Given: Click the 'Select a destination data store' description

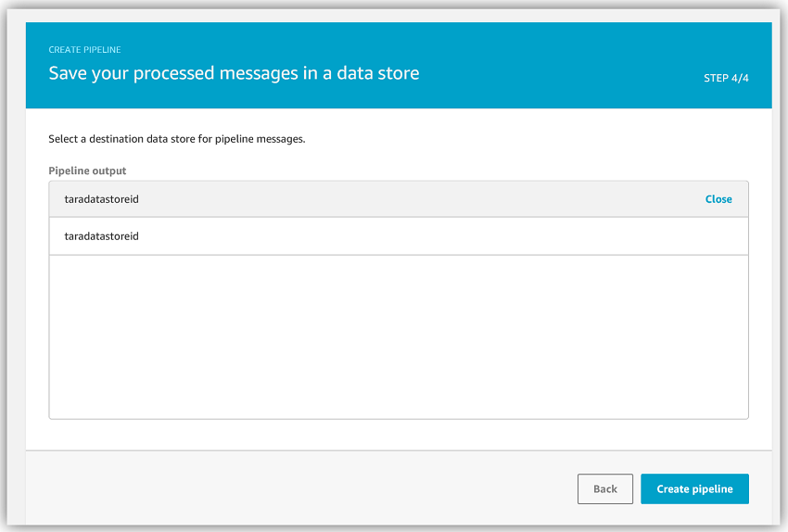Looking at the screenshot, I should (x=176, y=139).
